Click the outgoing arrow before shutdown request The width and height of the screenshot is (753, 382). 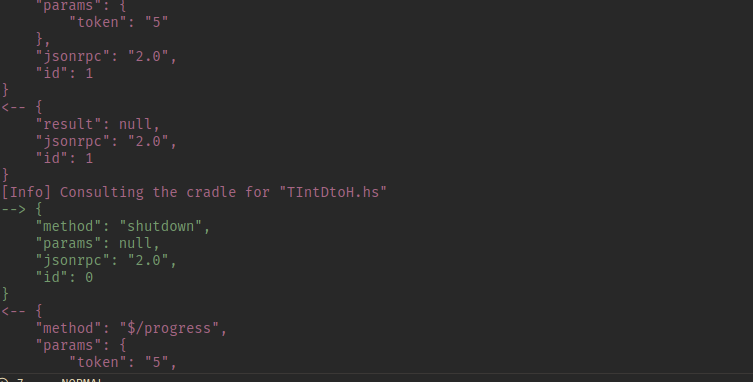click(x=13, y=209)
